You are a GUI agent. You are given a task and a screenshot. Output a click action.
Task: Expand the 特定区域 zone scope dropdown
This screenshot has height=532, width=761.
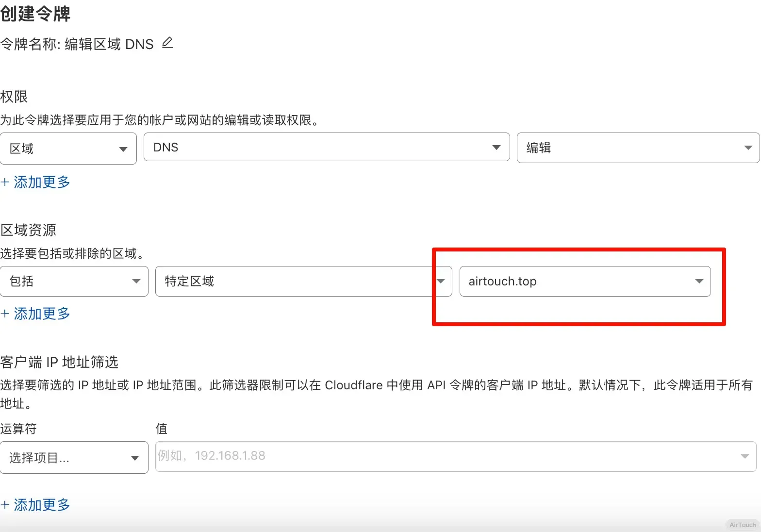click(303, 282)
